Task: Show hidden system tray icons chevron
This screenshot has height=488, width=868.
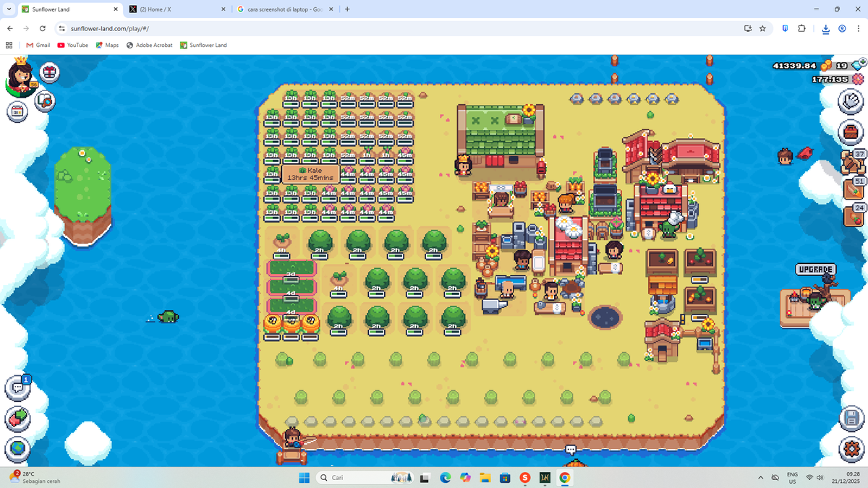Action: 760,478
